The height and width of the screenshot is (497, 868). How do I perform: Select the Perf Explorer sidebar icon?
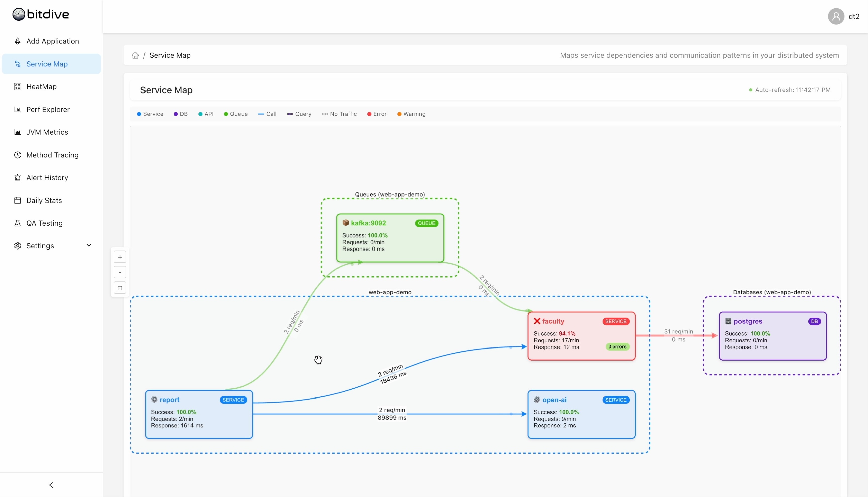click(x=17, y=109)
